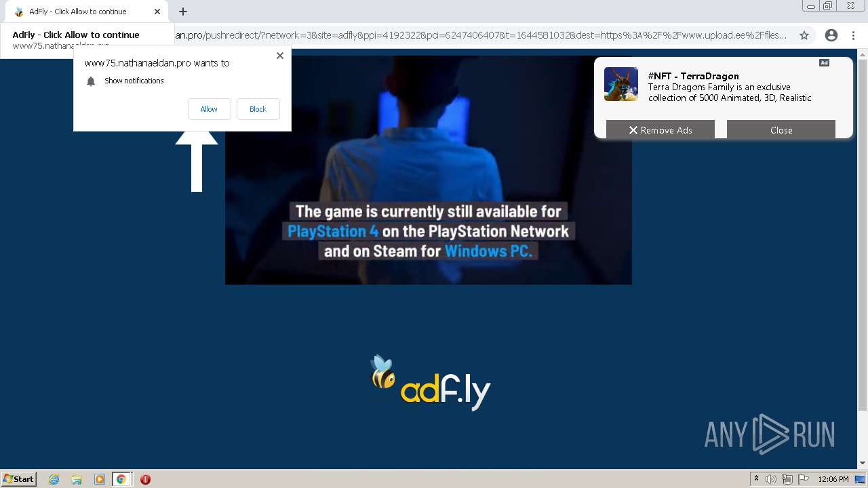Screen dimensions: 868x488
Task: Close the TerraDragon ad panel
Action: (x=781, y=130)
